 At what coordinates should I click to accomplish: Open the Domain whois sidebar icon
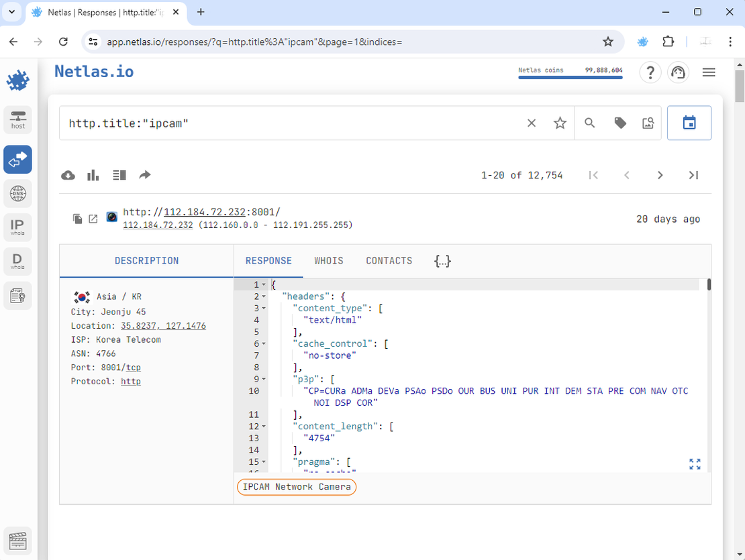click(x=18, y=261)
